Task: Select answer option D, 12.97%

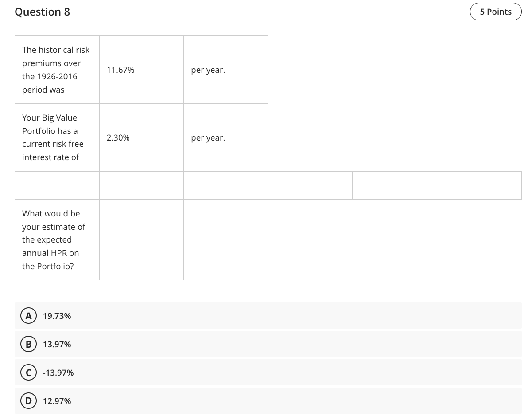Action: (x=57, y=401)
